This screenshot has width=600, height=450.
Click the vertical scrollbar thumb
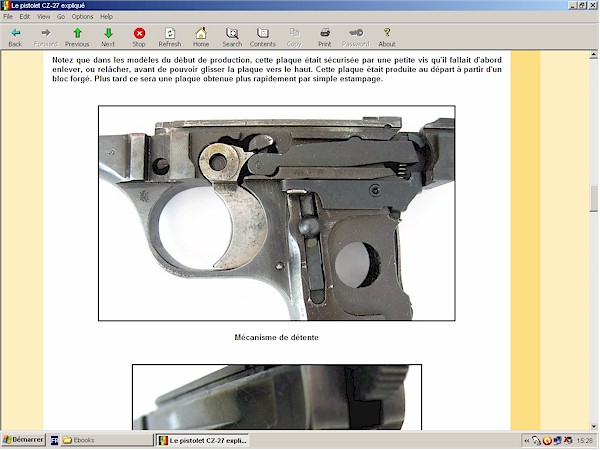click(593, 198)
